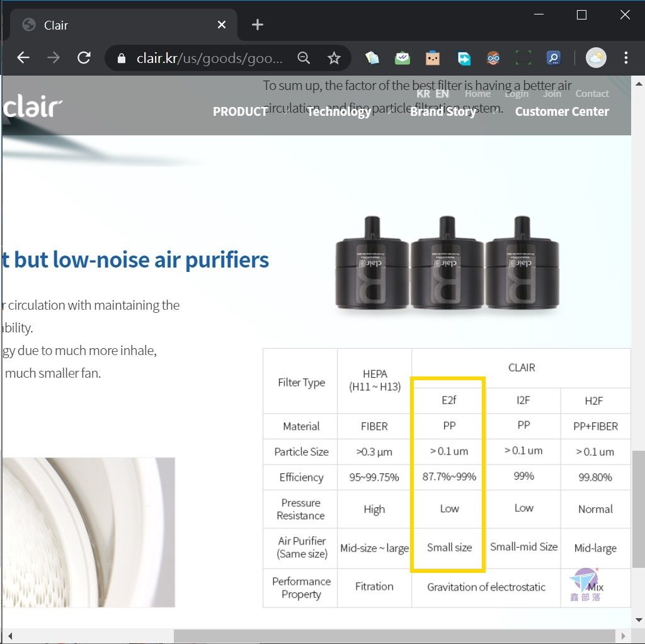Open the PRODUCT menu
This screenshot has height=644, width=645.
240,111
